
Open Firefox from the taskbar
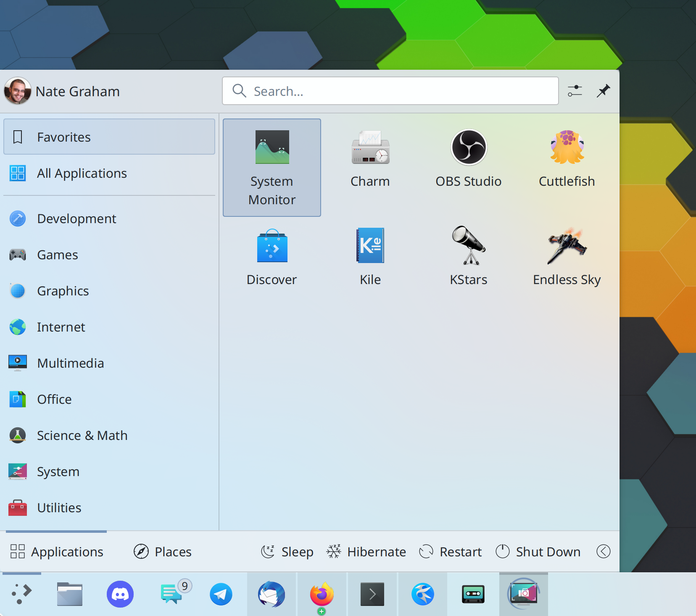pyautogui.click(x=322, y=594)
